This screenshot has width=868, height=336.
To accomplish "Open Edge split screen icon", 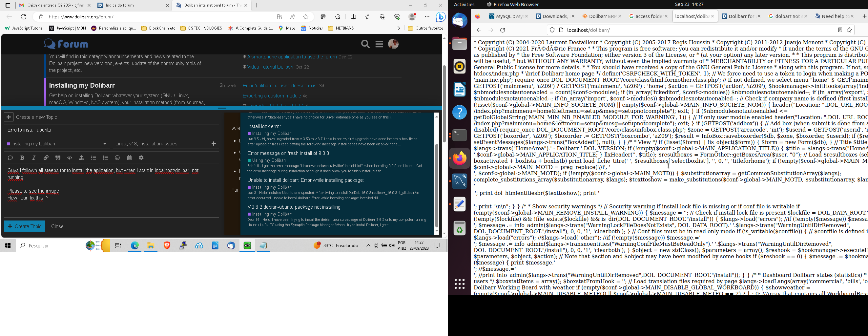I will (354, 17).
